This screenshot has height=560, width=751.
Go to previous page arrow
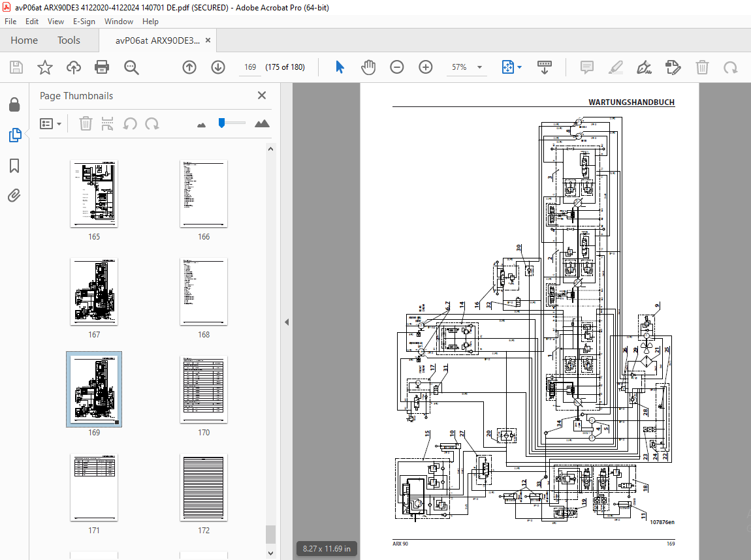[x=189, y=67]
